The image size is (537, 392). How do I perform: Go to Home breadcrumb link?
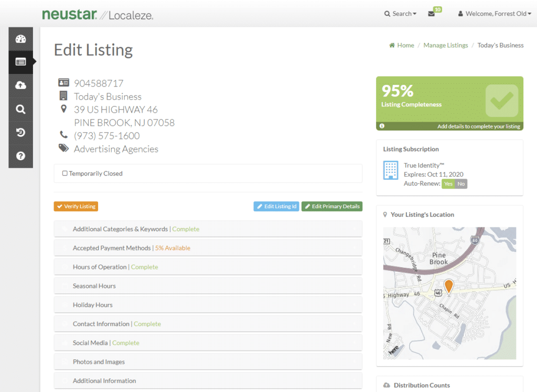point(405,45)
